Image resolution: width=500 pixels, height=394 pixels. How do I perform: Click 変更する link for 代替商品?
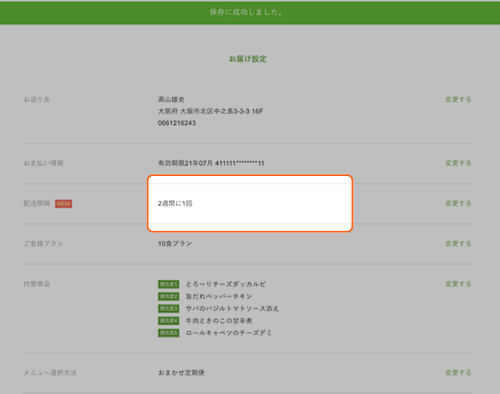(458, 284)
